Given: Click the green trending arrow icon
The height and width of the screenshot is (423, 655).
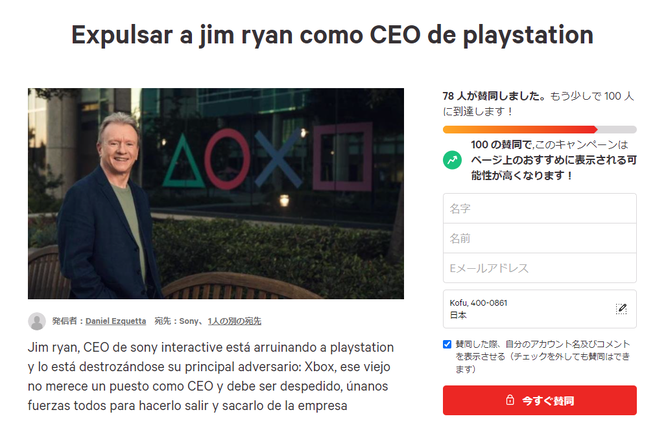Looking at the screenshot, I should pyautogui.click(x=452, y=160).
